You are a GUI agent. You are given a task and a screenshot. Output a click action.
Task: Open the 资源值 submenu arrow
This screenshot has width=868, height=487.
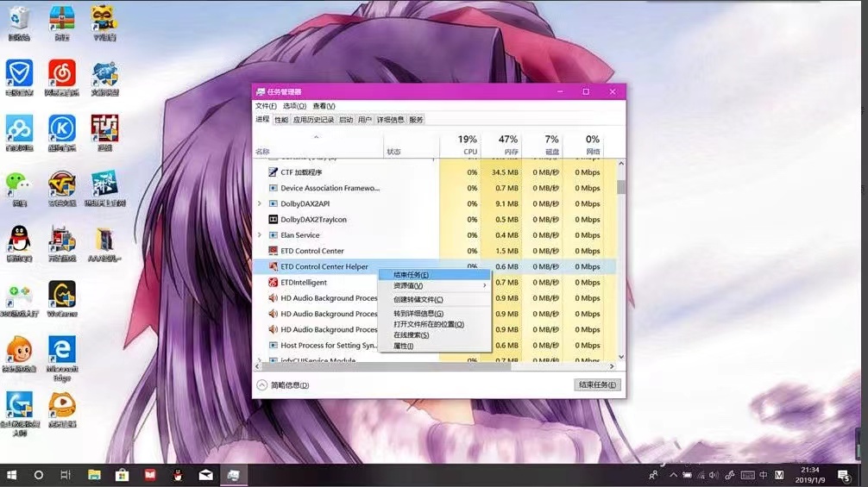[484, 286]
